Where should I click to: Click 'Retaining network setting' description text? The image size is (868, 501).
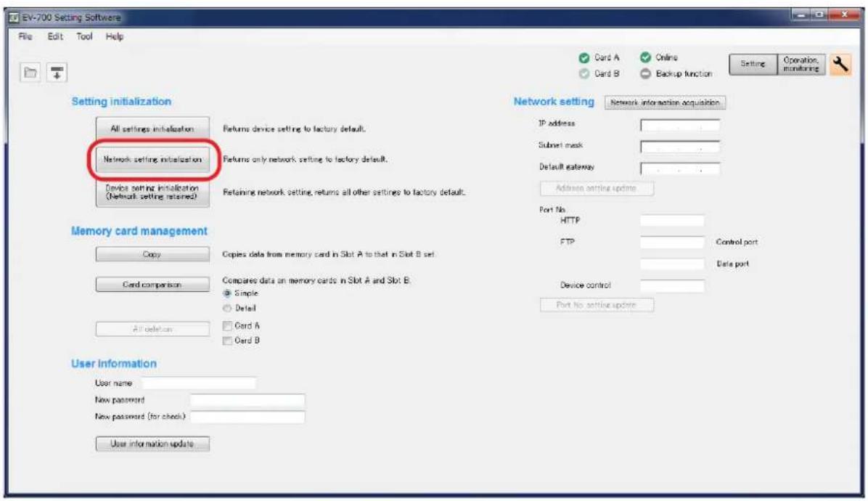[344, 192]
